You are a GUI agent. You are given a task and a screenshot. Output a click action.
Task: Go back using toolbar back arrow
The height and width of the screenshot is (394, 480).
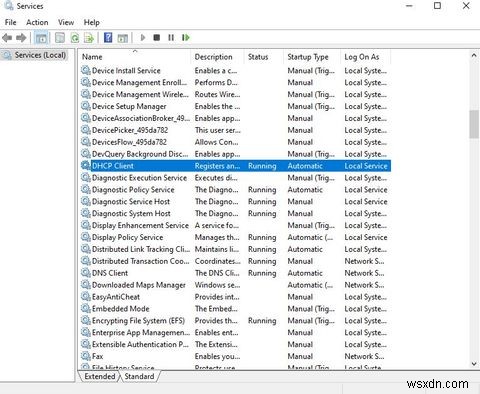click(x=7, y=38)
